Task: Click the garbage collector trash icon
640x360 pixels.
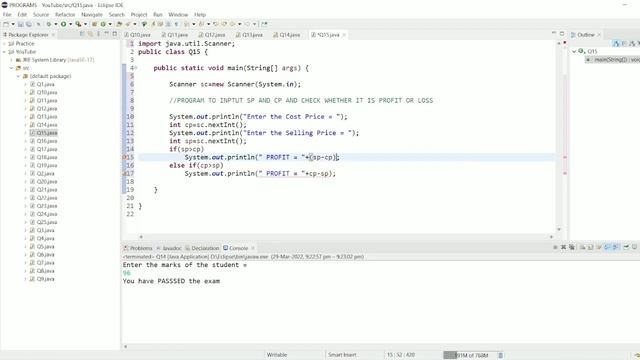Action: click(500, 355)
